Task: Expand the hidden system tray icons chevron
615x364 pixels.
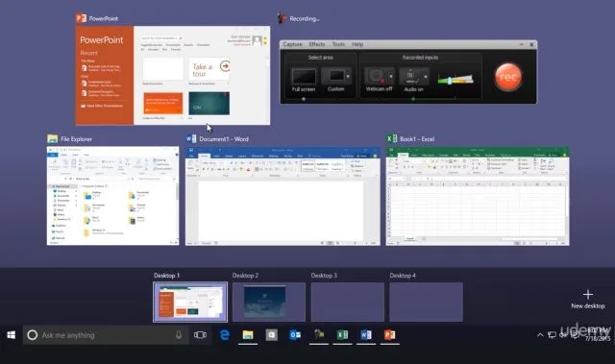Action: click(540, 335)
